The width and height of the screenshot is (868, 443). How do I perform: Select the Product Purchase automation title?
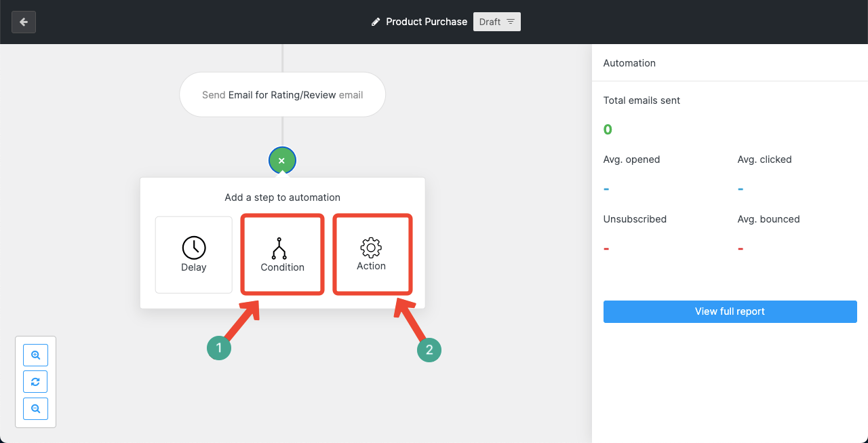click(x=426, y=22)
